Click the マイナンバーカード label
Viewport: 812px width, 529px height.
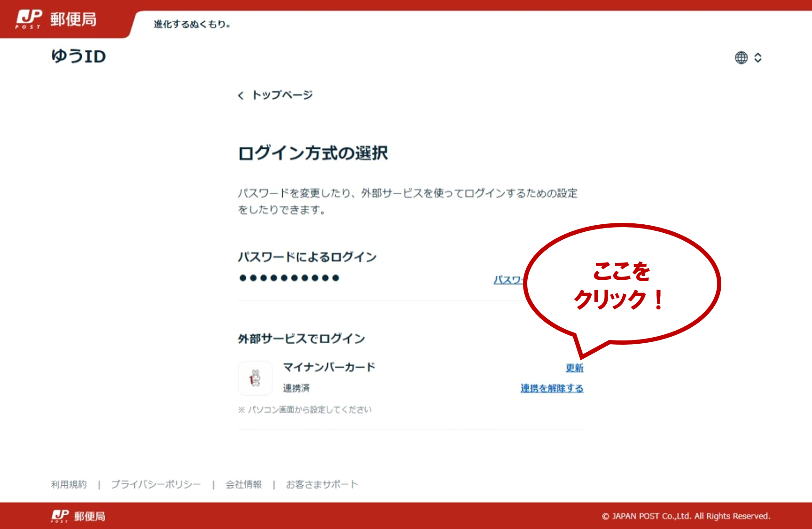pos(329,367)
